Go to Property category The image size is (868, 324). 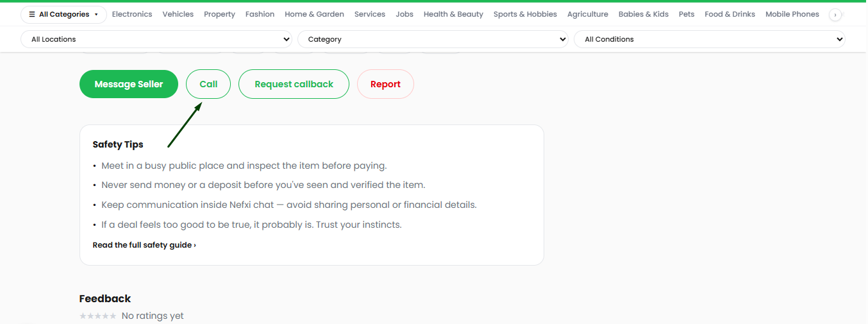pyautogui.click(x=219, y=14)
